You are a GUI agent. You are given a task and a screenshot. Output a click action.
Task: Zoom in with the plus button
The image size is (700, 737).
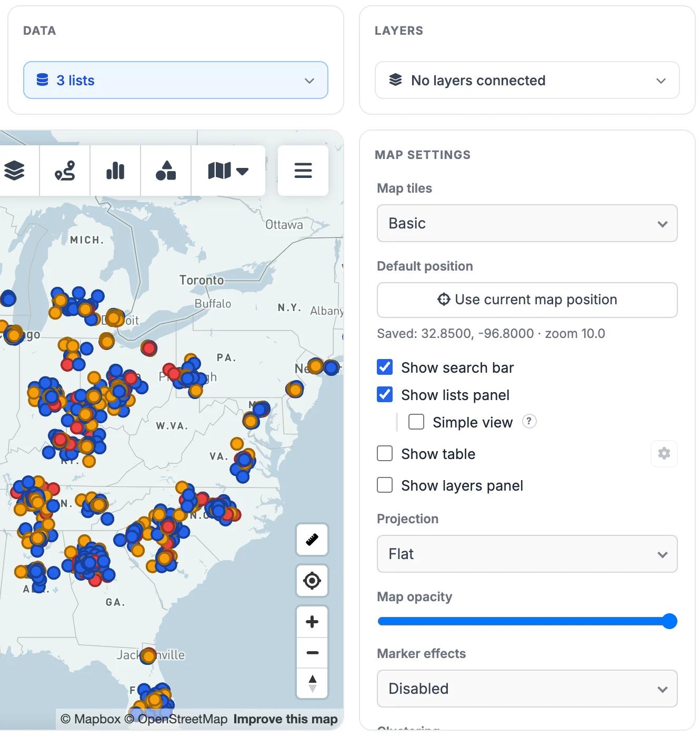312,622
